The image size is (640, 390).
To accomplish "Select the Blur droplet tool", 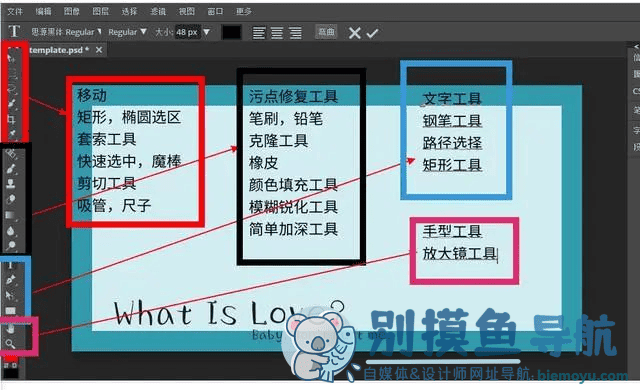I will [x=11, y=230].
